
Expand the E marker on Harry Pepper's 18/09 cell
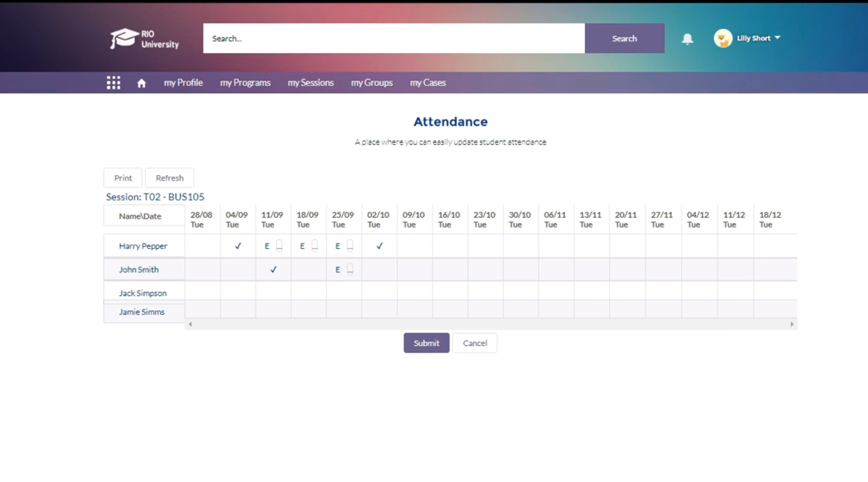click(315, 246)
